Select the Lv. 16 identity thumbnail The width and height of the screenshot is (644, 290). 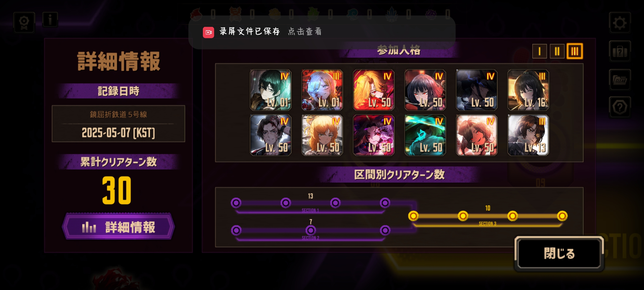tap(528, 90)
